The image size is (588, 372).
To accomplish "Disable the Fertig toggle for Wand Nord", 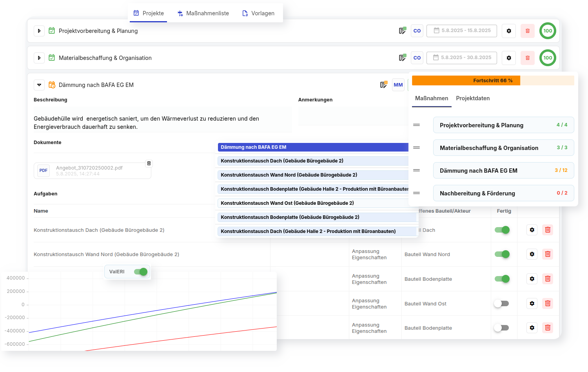I will (x=502, y=254).
